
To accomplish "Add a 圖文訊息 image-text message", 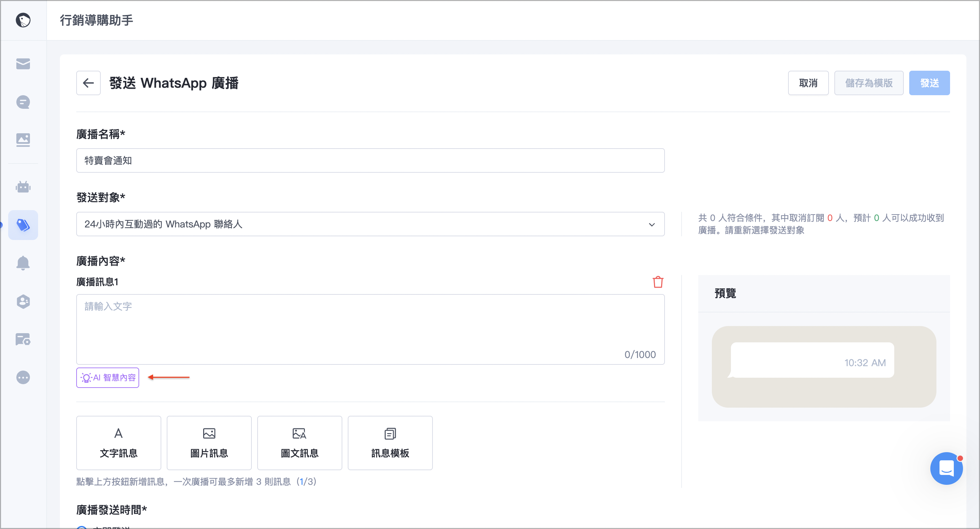I will 300,443.
